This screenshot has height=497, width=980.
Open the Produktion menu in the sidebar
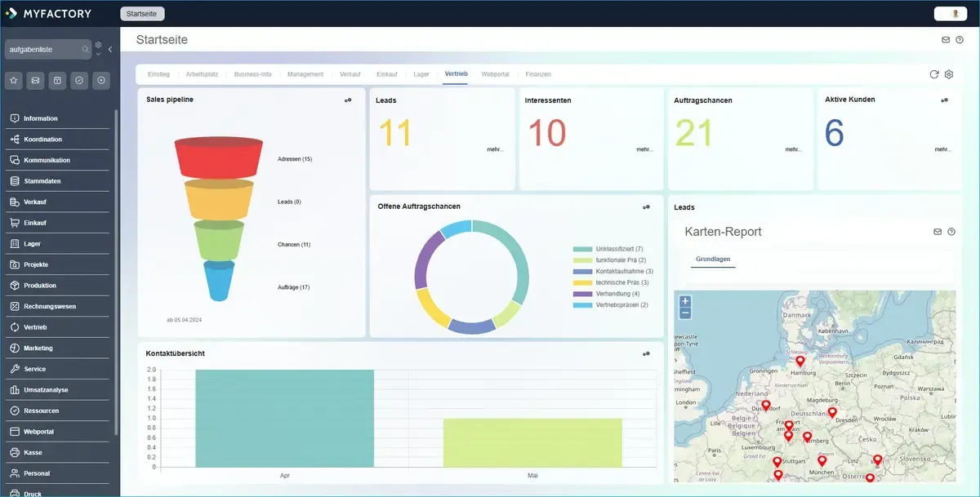40,286
